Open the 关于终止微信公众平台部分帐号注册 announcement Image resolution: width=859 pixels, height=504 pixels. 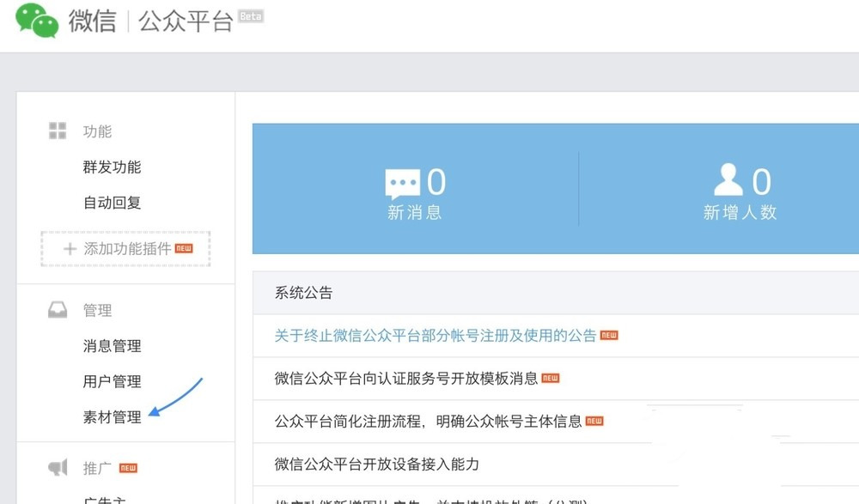(436, 336)
